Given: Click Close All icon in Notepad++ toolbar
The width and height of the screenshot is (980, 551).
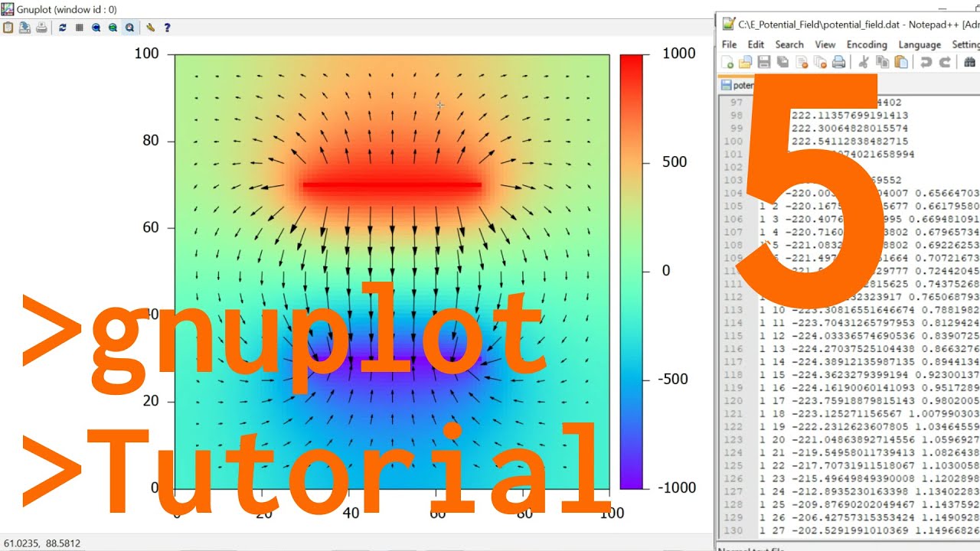Looking at the screenshot, I should pyautogui.click(x=820, y=63).
